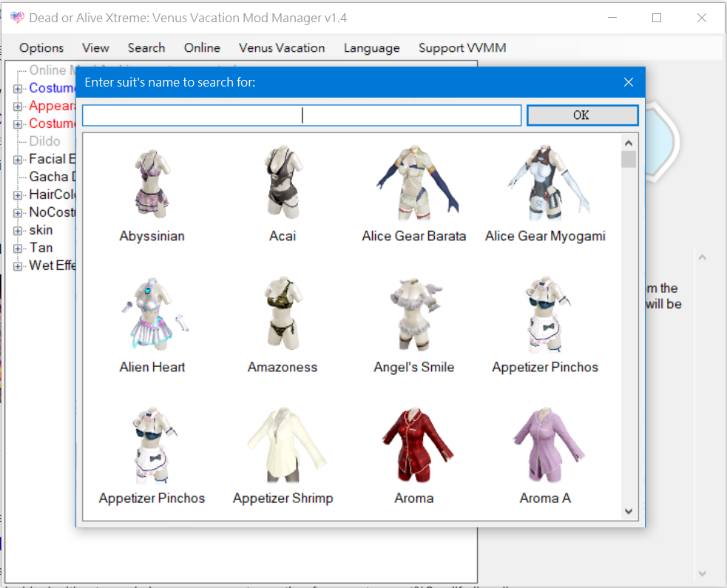Select the Dildo tree item
727x588 pixels.
pos(44,141)
